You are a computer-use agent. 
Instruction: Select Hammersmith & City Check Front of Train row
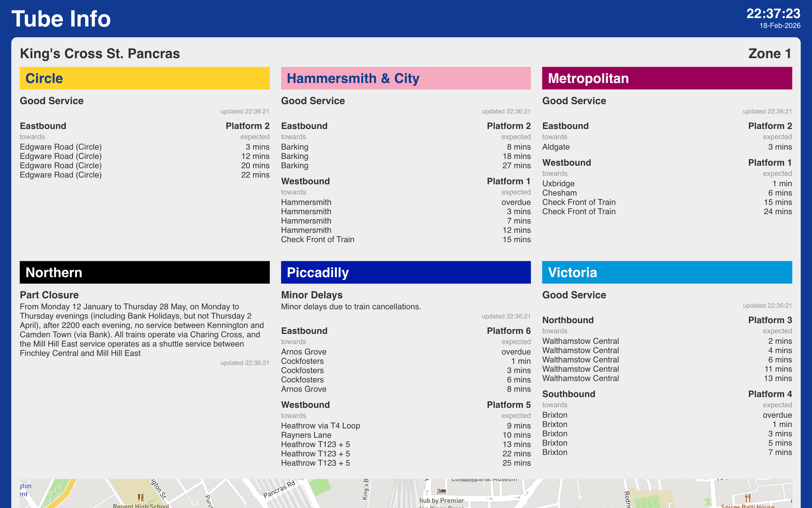406,239
